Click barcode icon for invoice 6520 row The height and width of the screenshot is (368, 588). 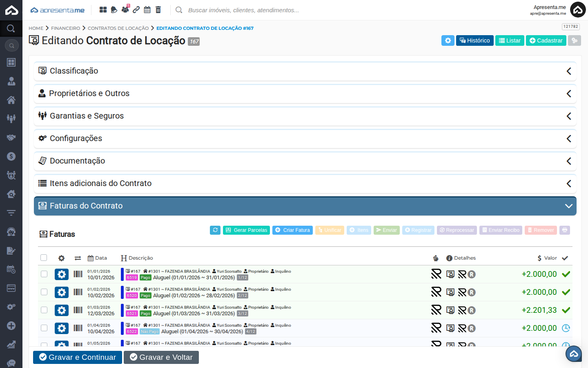pyautogui.click(x=78, y=292)
